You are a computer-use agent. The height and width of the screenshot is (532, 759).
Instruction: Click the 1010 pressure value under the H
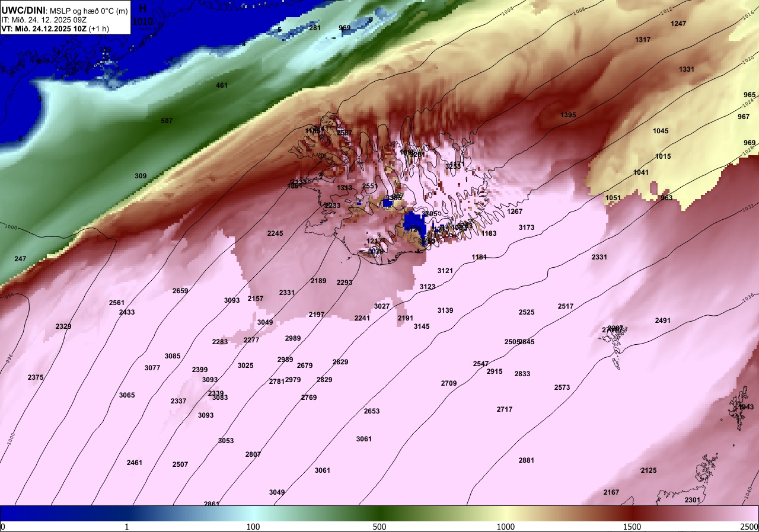[x=142, y=22]
